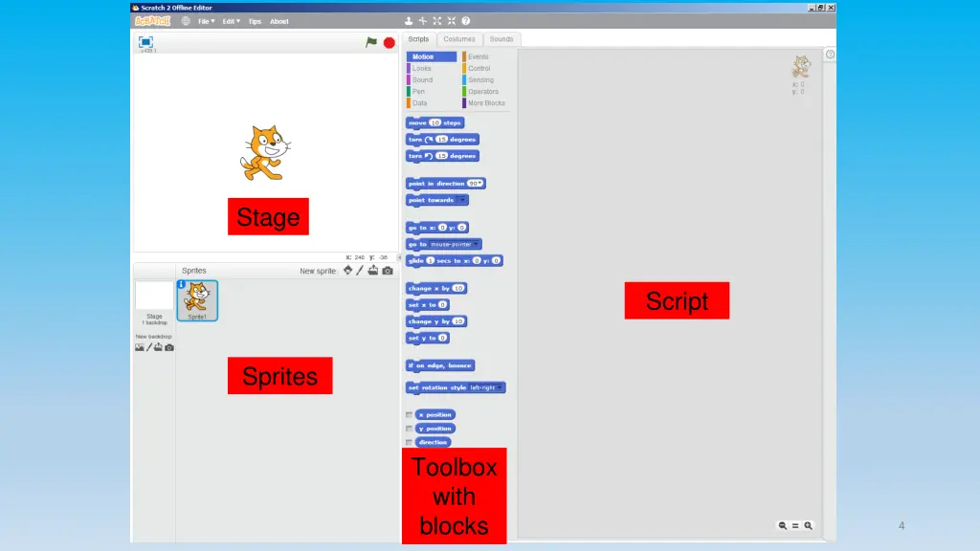Click the turn counterclockwise 15 degrees block

[442, 156]
